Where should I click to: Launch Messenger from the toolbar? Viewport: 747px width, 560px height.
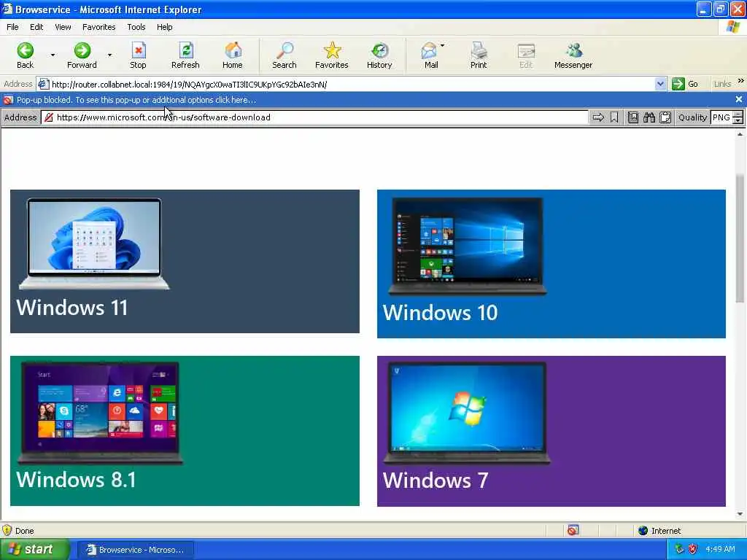tap(573, 55)
